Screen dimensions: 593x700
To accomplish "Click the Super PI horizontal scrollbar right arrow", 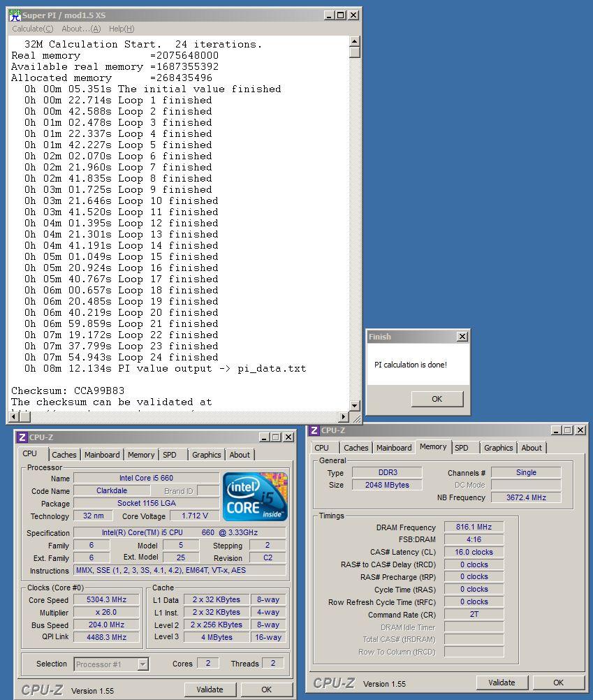I will [x=343, y=416].
